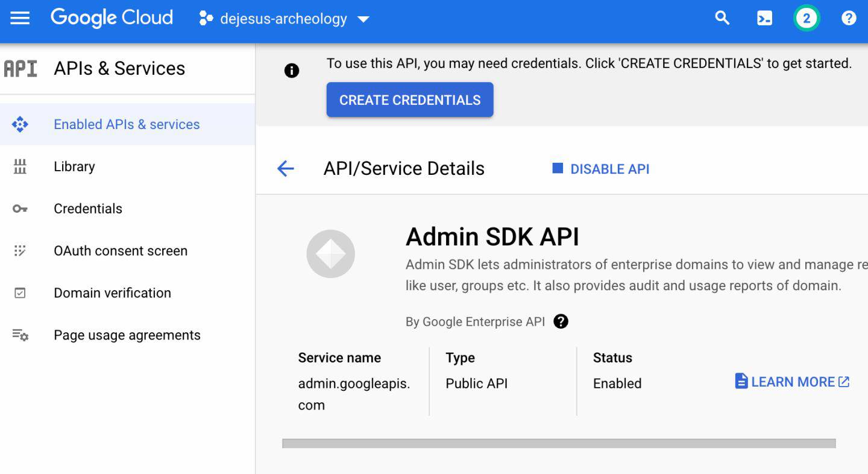
Task: Click help icon beside Google Enterprise API
Action: pyautogui.click(x=561, y=321)
